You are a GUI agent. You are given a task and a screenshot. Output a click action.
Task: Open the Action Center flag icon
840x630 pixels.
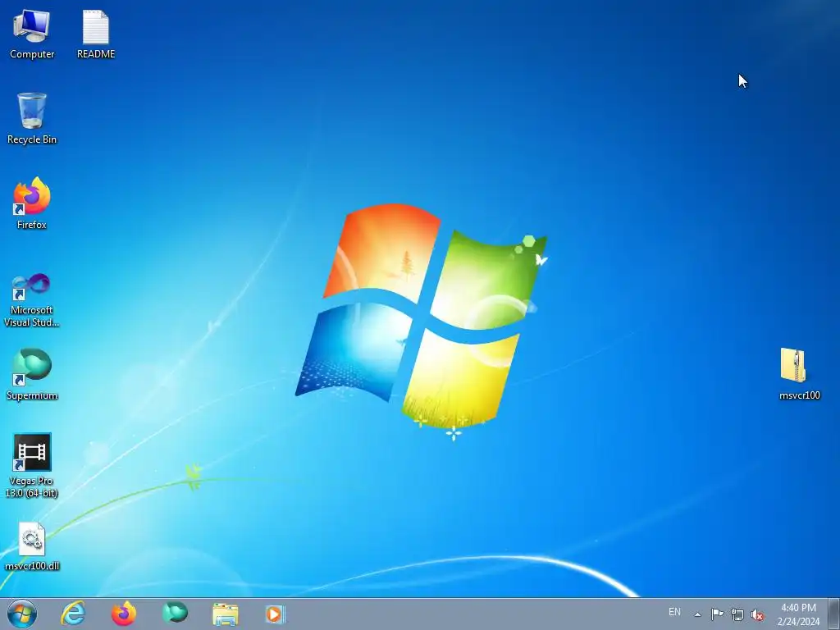[717, 614]
